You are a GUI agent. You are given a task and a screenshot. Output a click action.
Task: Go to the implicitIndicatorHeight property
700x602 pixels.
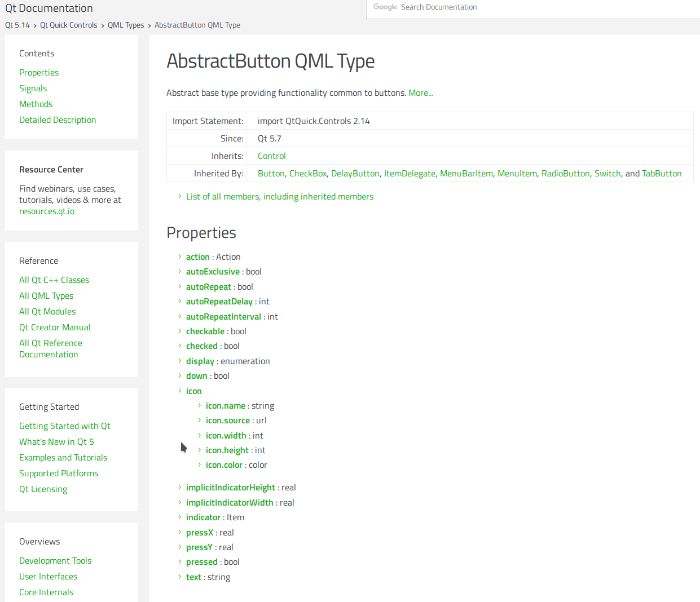pos(231,488)
